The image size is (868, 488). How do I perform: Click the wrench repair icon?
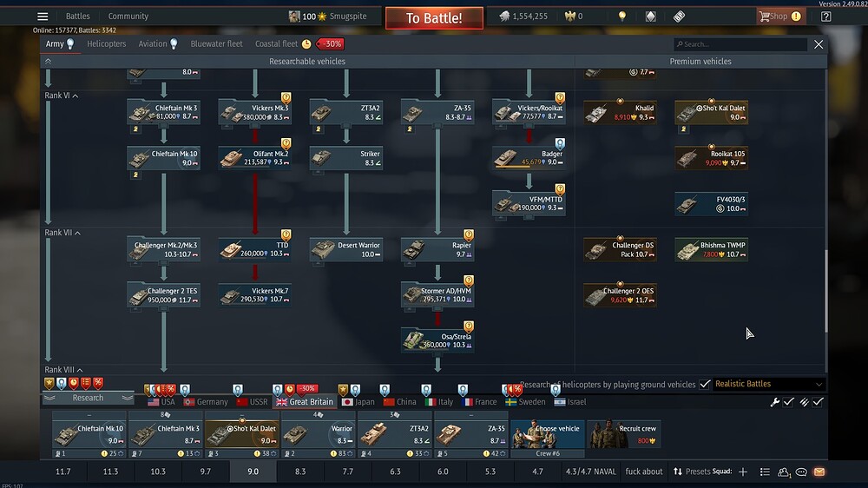tap(775, 402)
